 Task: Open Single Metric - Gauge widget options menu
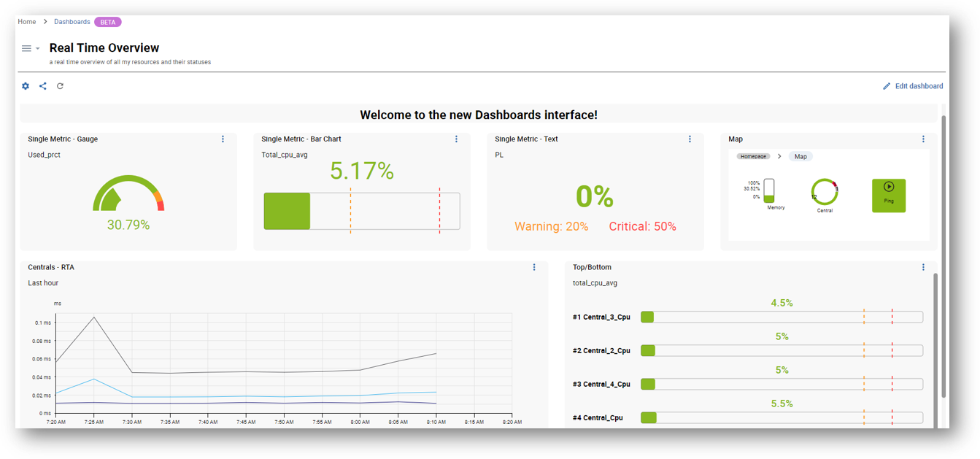(223, 139)
